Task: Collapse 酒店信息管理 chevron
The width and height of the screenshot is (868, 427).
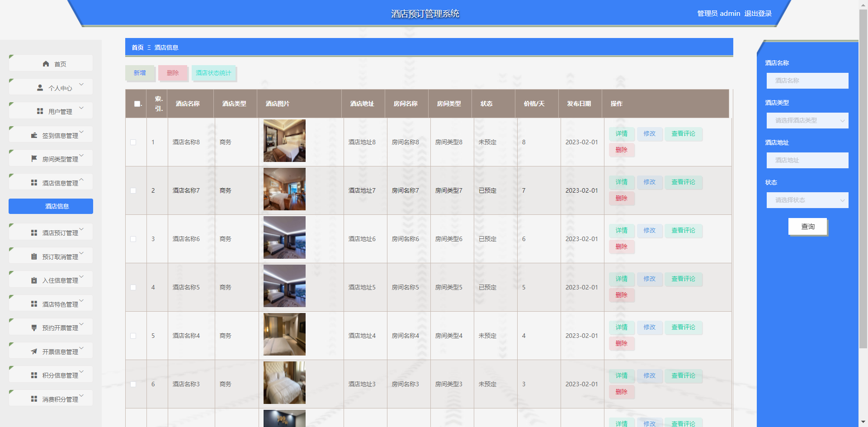Action: click(x=81, y=179)
